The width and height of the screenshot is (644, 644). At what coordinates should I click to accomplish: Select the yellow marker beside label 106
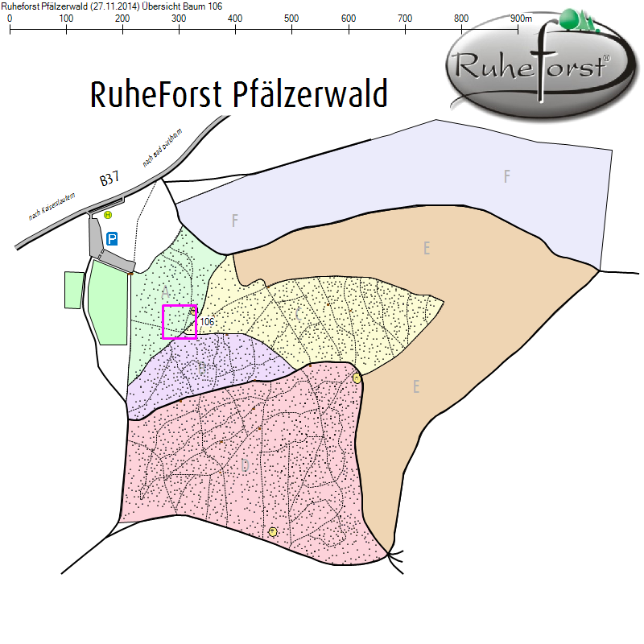click(x=192, y=311)
